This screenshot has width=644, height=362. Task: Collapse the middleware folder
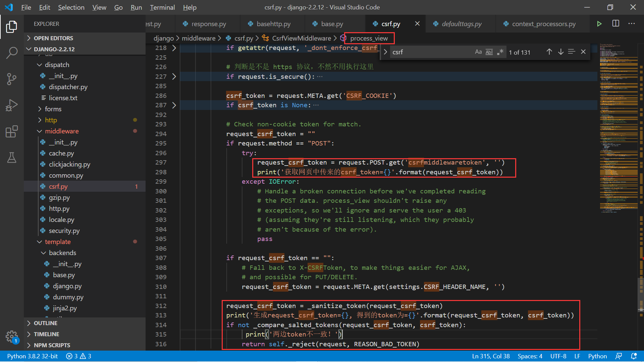(62, 131)
